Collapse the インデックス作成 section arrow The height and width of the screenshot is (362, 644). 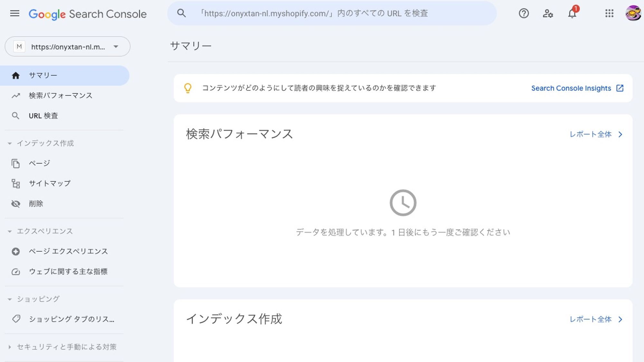[x=10, y=144]
